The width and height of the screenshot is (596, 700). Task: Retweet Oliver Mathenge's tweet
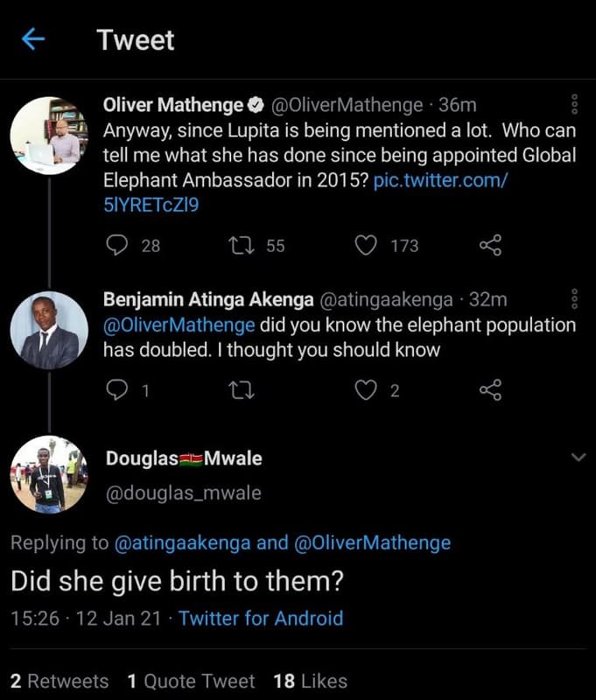(241, 246)
